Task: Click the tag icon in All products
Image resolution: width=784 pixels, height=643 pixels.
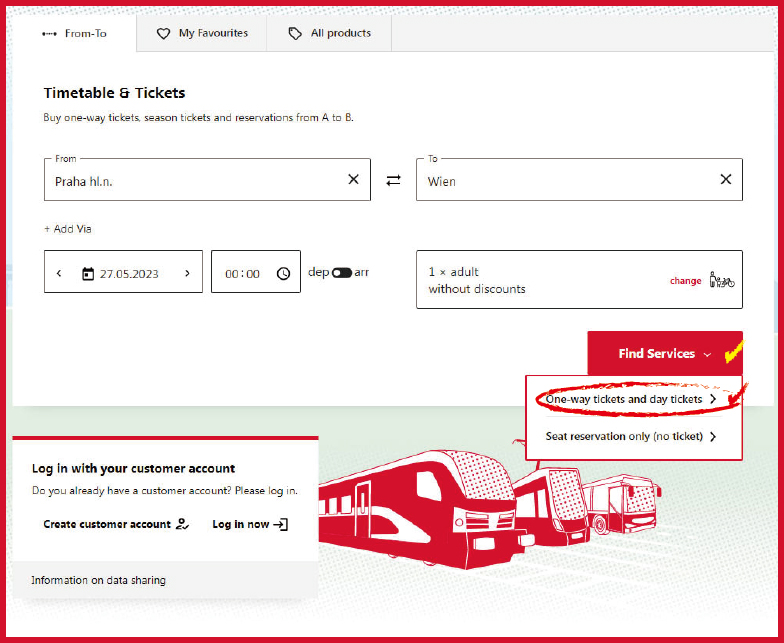Action: (295, 34)
